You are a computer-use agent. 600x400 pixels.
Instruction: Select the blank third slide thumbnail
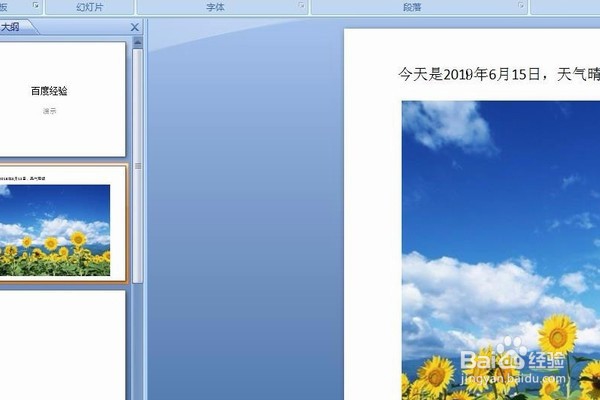pyautogui.click(x=62, y=345)
